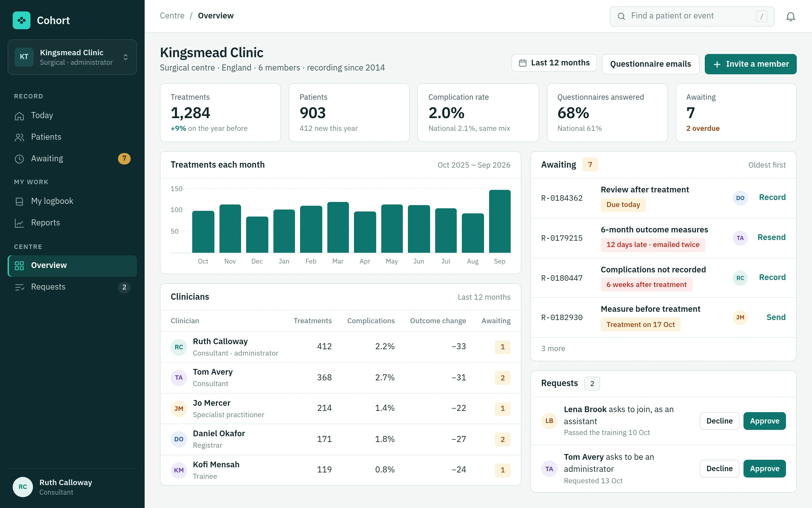Open the Reports page

[72, 223]
